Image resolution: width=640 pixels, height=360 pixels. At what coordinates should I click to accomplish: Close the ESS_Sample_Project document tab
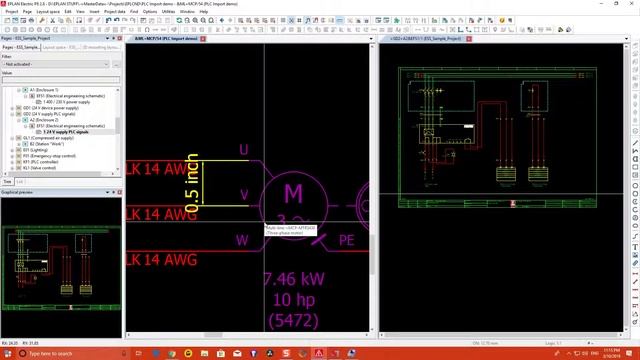[x=469, y=39]
